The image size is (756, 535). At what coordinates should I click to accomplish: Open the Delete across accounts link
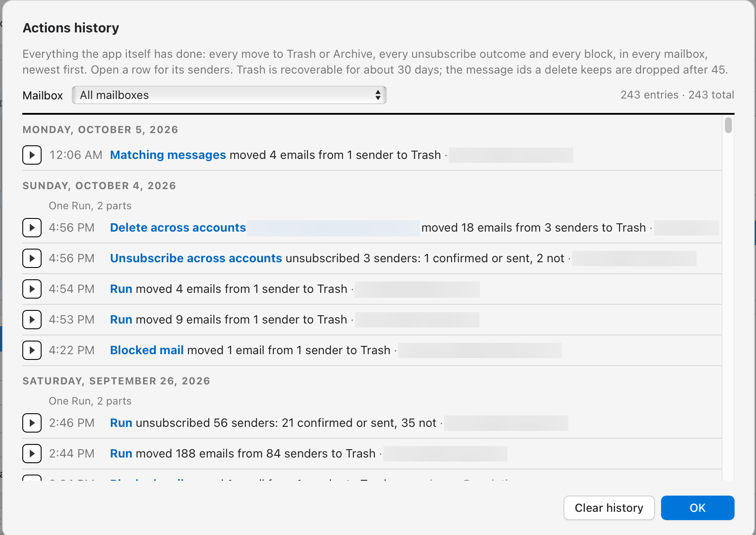[x=178, y=228]
